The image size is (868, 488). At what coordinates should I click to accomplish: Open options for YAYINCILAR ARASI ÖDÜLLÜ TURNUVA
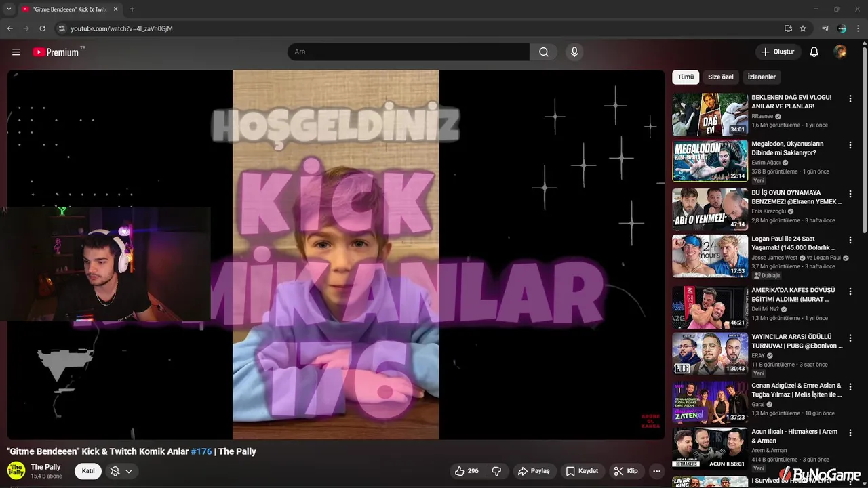click(850, 338)
